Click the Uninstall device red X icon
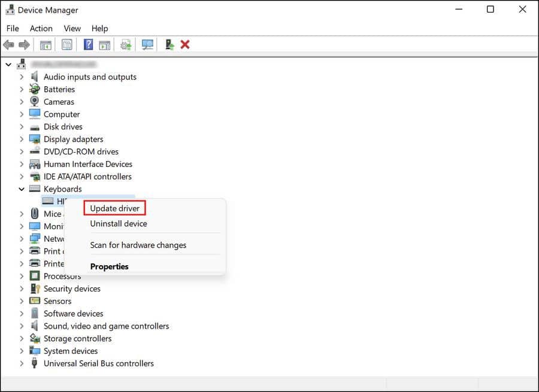This screenshot has width=539, height=392. pyautogui.click(x=184, y=44)
